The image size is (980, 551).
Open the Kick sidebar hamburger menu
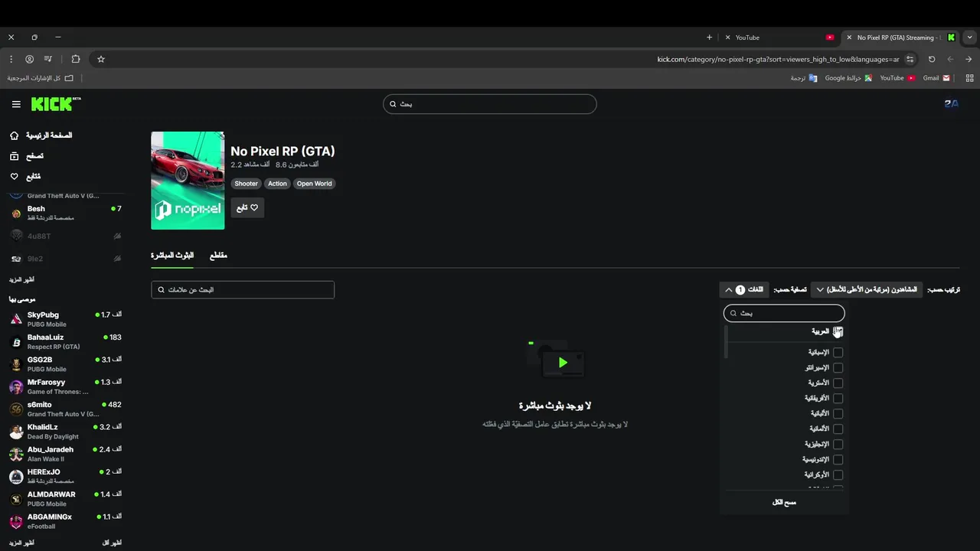click(x=16, y=104)
